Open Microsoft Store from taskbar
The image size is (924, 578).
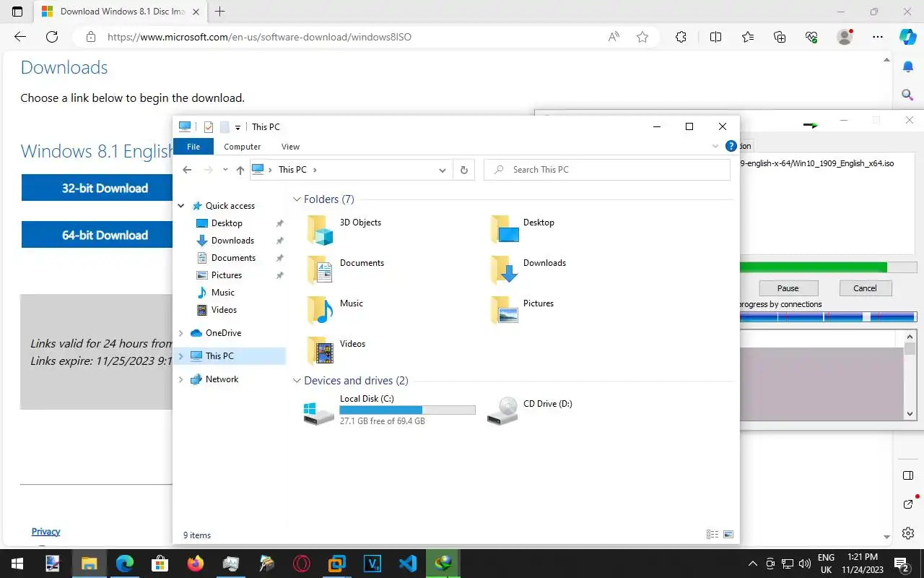160,564
